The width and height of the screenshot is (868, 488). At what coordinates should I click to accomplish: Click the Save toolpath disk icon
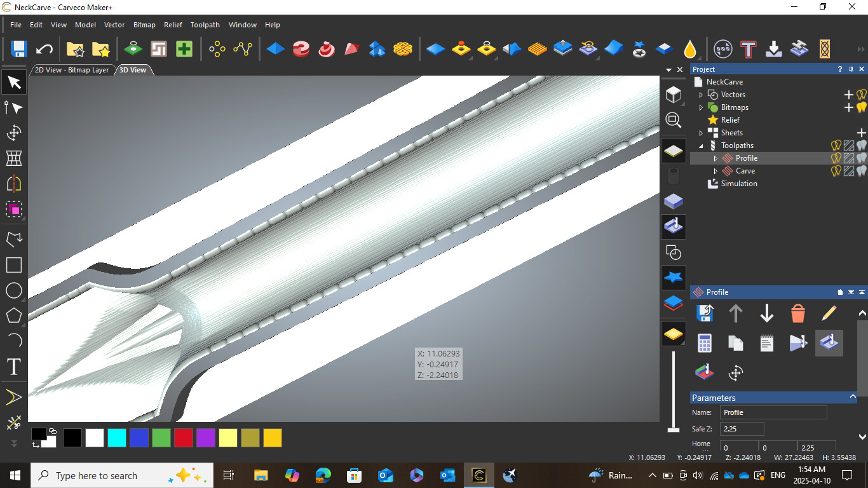(705, 313)
